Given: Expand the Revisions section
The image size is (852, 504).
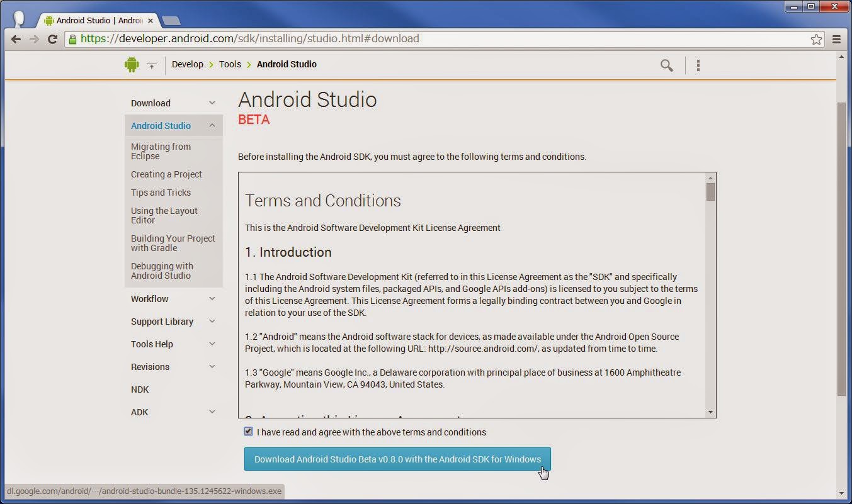Looking at the screenshot, I should [x=212, y=367].
